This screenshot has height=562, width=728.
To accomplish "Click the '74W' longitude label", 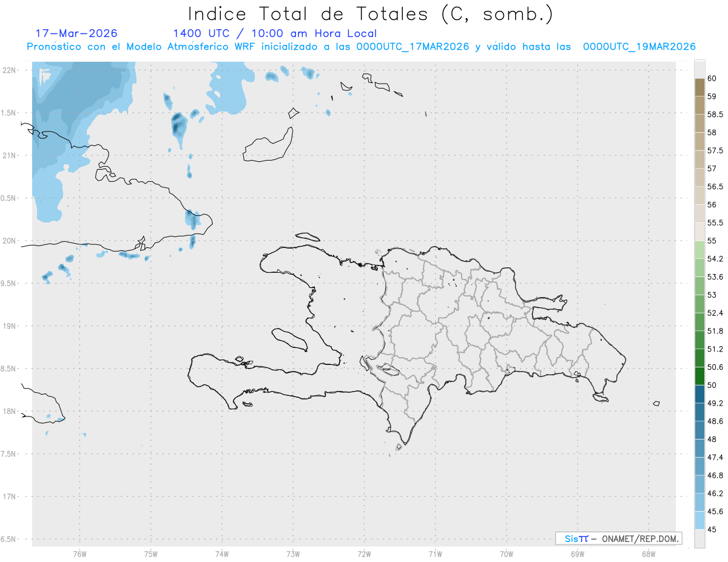I will tap(221, 554).
